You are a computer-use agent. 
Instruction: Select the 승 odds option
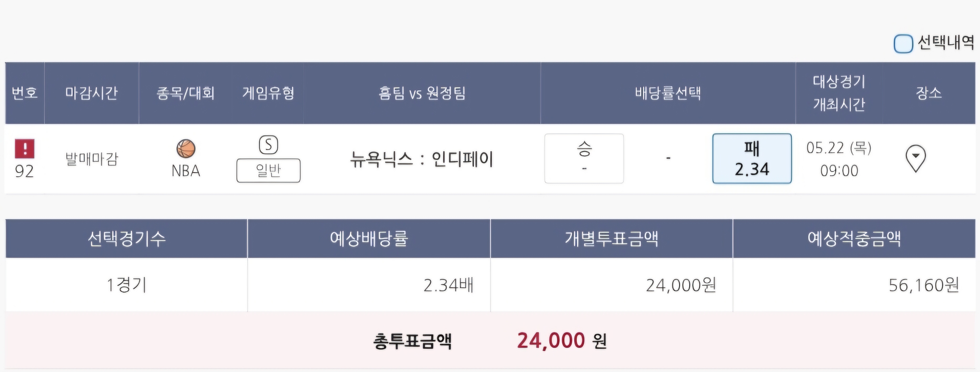tap(584, 158)
